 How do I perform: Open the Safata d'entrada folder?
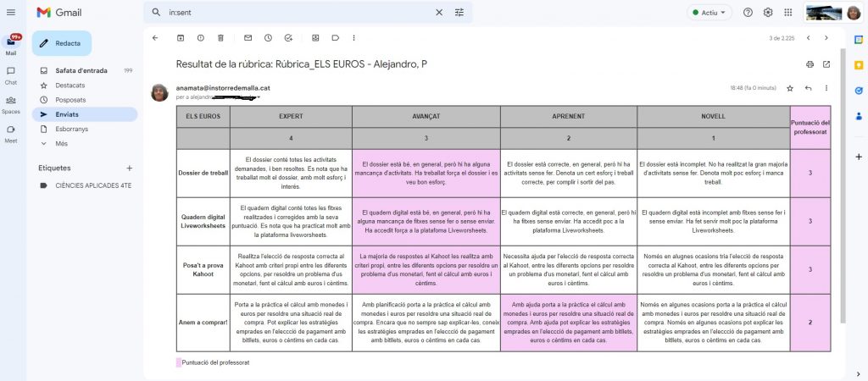click(81, 70)
